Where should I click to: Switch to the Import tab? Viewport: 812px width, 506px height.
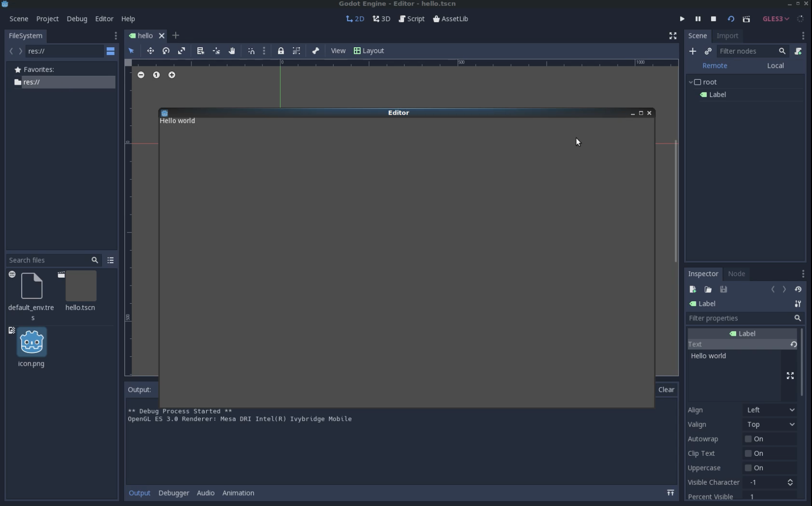click(x=728, y=36)
